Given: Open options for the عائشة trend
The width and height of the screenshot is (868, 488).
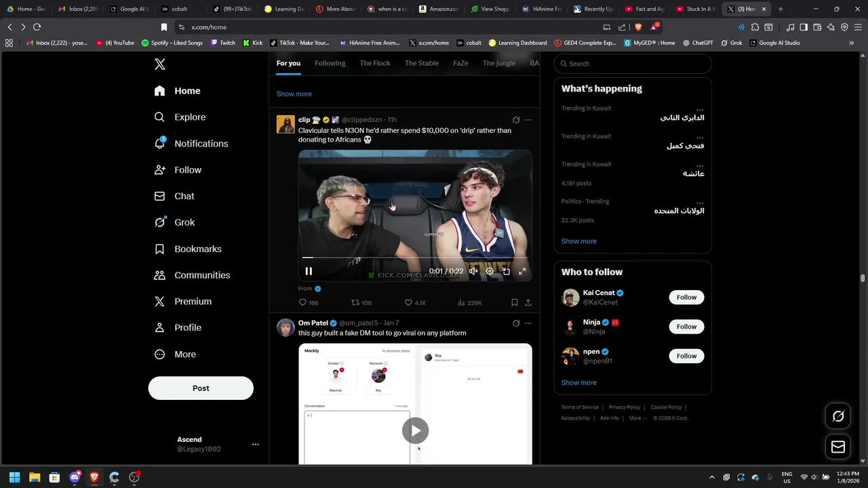Looking at the screenshot, I should pos(700,165).
